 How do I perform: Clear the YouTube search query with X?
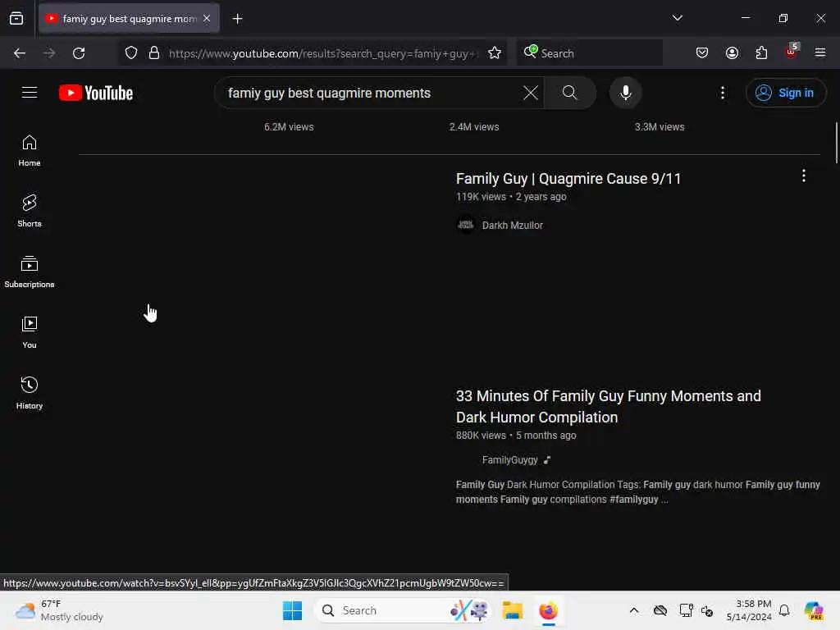click(531, 93)
